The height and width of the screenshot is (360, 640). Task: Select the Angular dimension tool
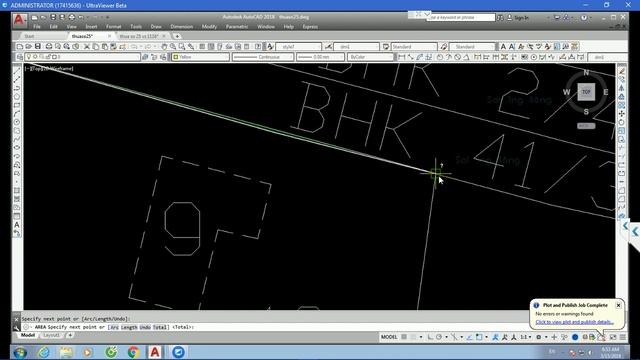(x=467, y=57)
